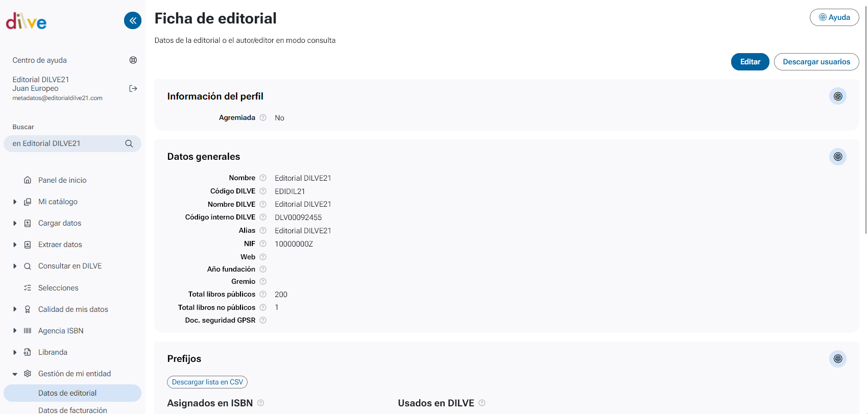Click the Editar button

pyautogui.click(x=750, y=62)
